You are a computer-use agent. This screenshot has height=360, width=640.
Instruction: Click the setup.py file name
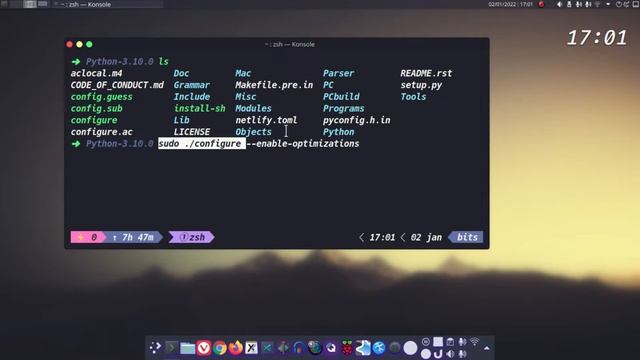(x=421, y=85)
